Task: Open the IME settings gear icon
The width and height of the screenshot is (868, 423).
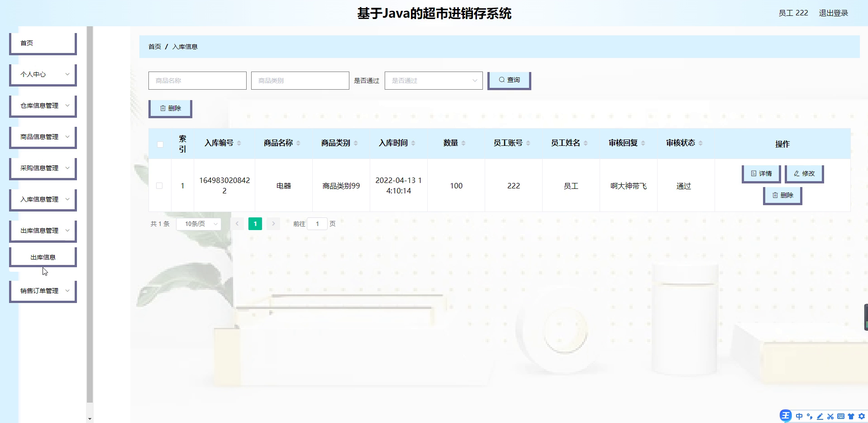Action: 861,416
